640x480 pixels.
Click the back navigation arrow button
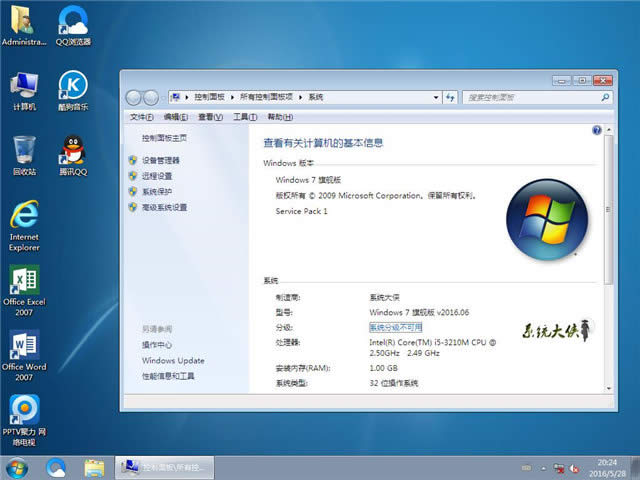point(134,97)
